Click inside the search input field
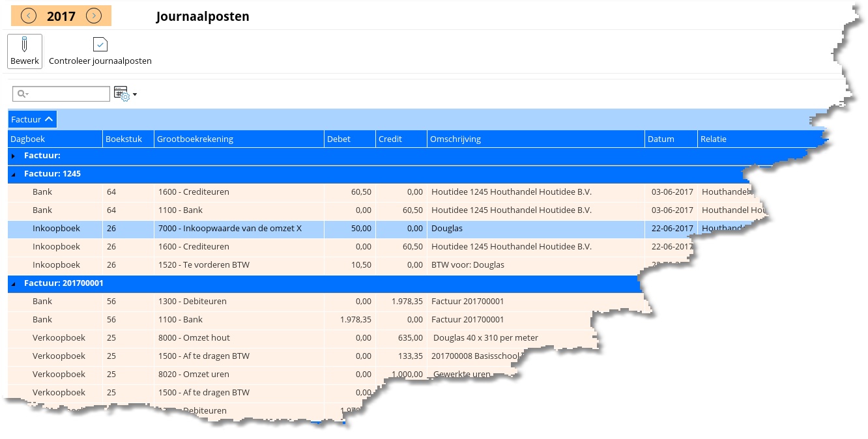The height and width of the screenshot is (439, 868). pos(68,94)
